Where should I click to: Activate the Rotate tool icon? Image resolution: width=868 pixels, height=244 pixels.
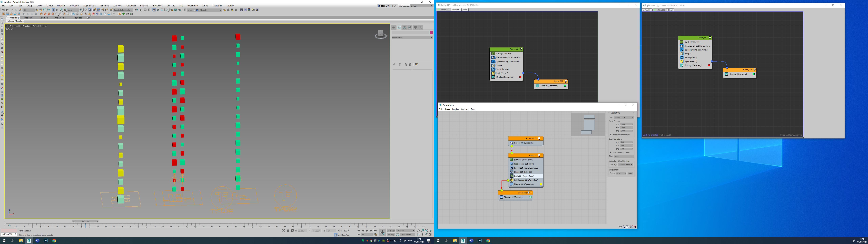tap(57, 10)
